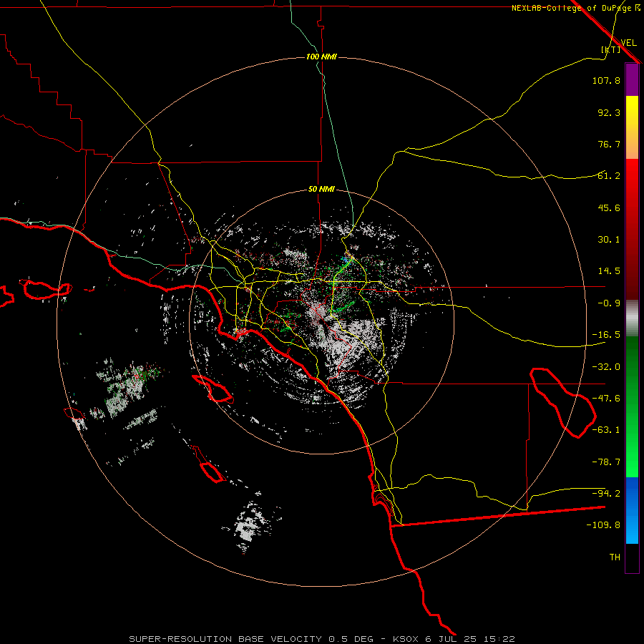Click the TH label under the scale
This screenshot has width=644, height=644.
(x=615, y=557)
